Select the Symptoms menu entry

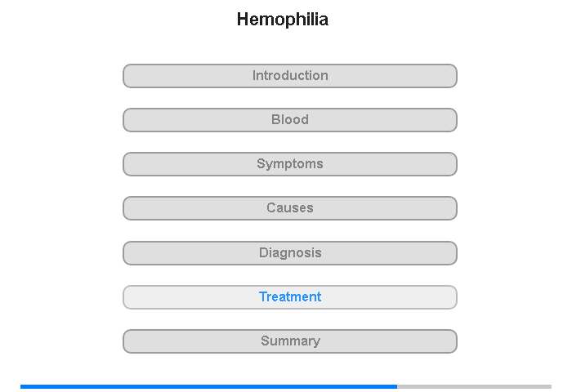[290, 164]
